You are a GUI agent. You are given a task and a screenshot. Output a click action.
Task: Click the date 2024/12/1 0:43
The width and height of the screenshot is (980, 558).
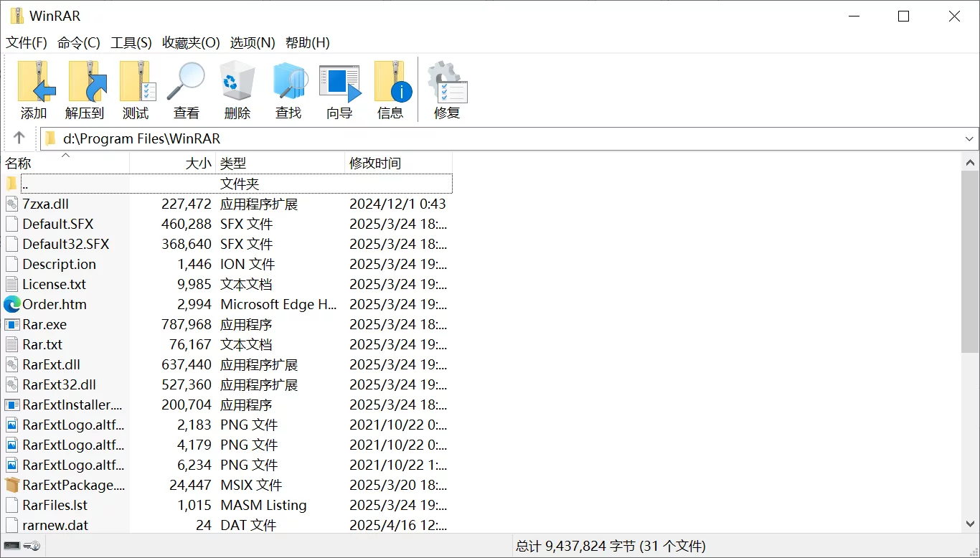[397, 204]
